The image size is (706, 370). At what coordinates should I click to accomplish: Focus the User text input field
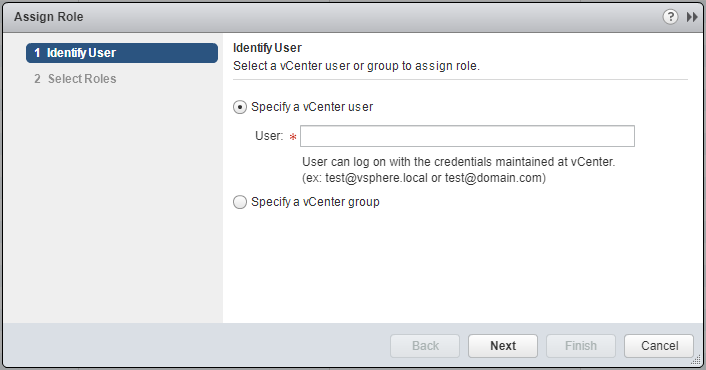pyautogui.click(x=467, y=136)
